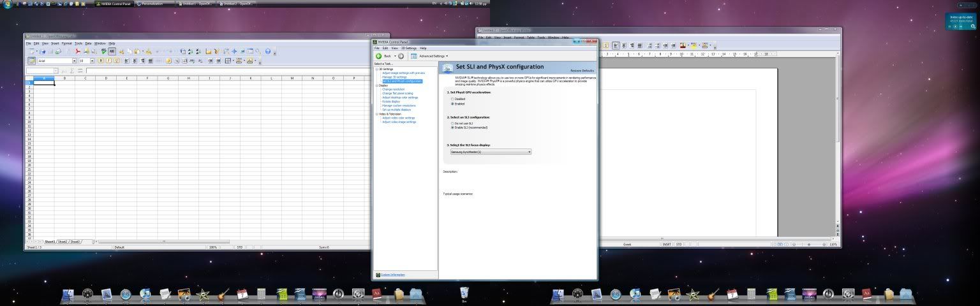Screen dimensions: 980x306
Task: Open SLI focus display dropdown
Action: point(490,152)
